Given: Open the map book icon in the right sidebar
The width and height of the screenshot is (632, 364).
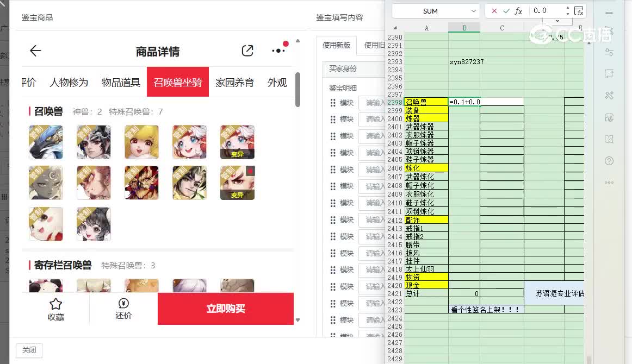Looking at the screenshot, I should tap(609, 139).
